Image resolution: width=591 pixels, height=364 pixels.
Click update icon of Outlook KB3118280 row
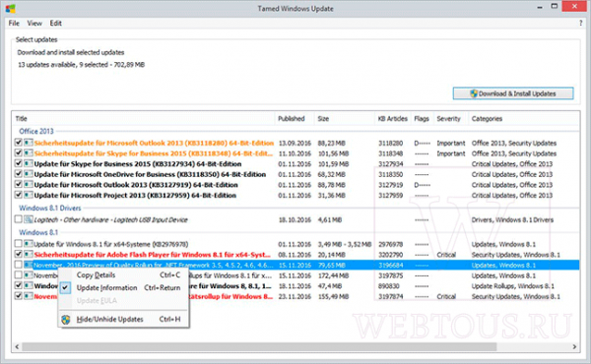(x=29, y=143)
